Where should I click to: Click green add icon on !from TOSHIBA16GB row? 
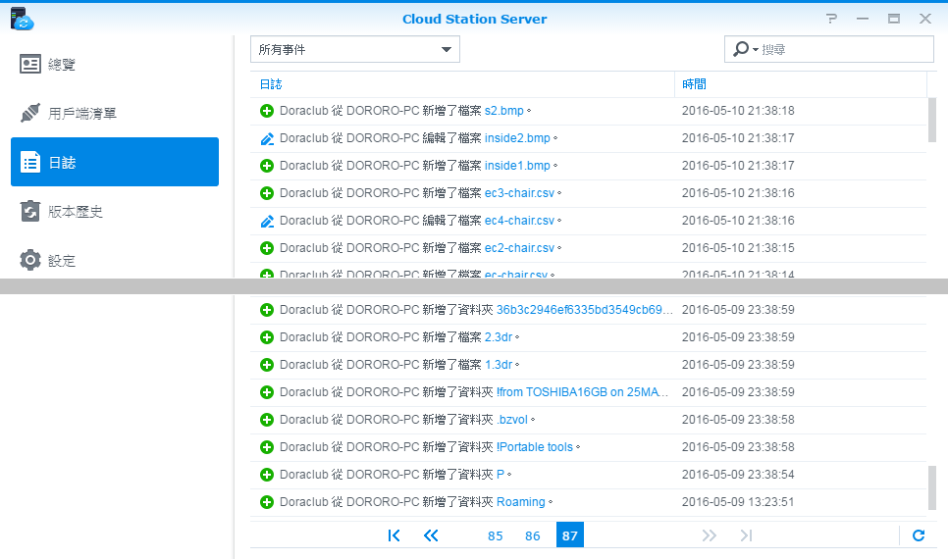[267, 392]
